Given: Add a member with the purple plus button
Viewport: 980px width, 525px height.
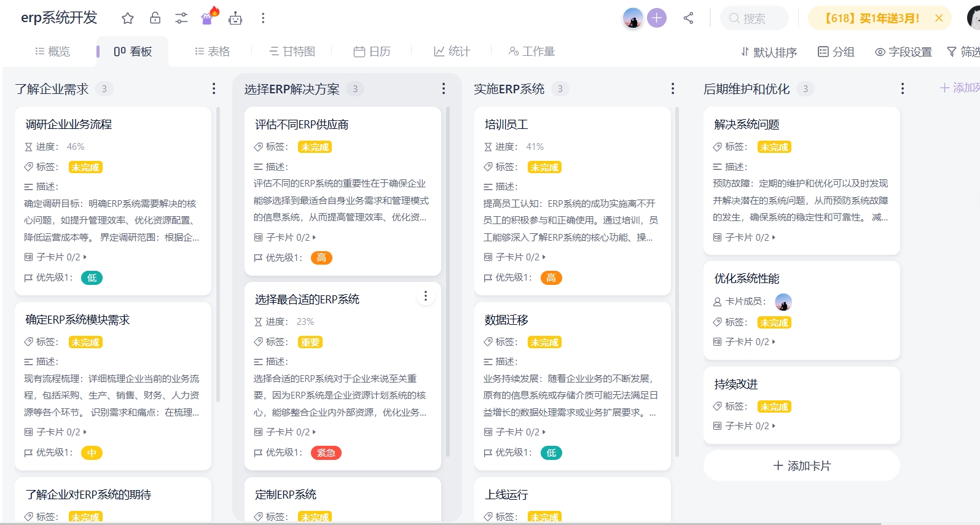Looking at the screenshot, I should (657, 18).
